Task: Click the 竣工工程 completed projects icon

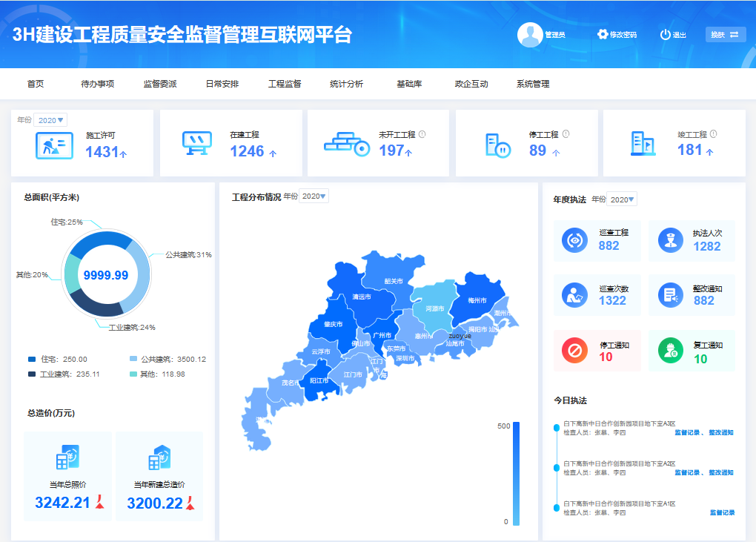Action: [640, 142]
